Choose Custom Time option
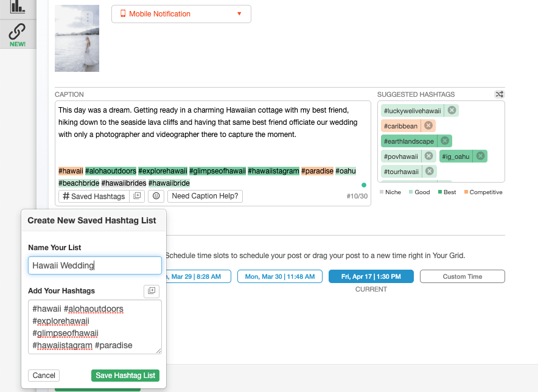The height and width of the screenshot is (392, 538). (462, 277)
